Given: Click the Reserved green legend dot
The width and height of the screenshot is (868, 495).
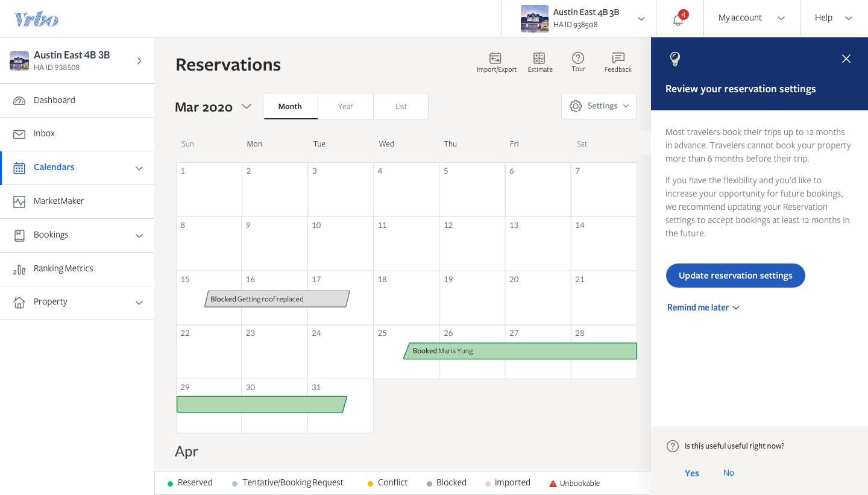Looking at the screenshot, I should (170, 484).
